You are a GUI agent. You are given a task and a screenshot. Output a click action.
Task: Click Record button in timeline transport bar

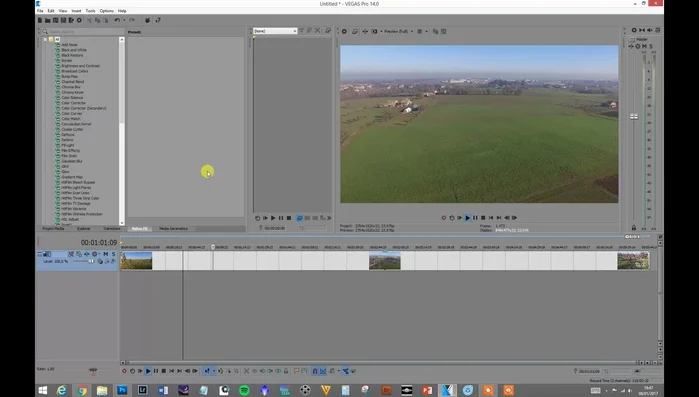point(124,371)
